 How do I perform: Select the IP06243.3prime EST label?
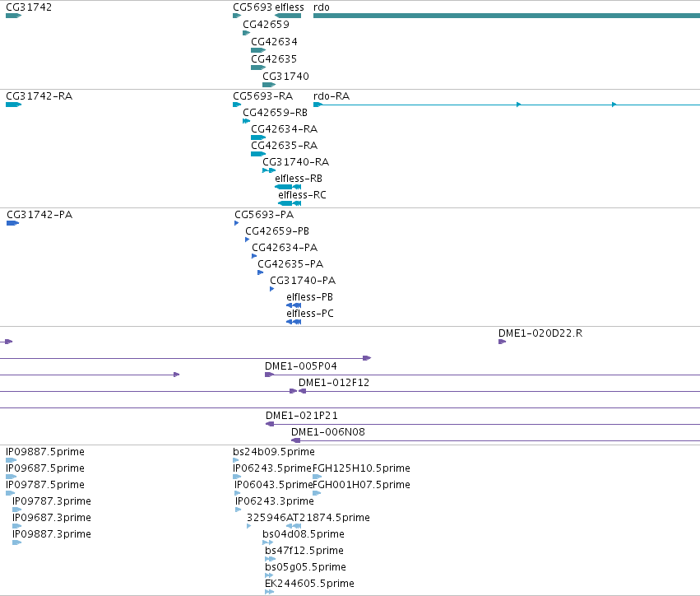275,501
